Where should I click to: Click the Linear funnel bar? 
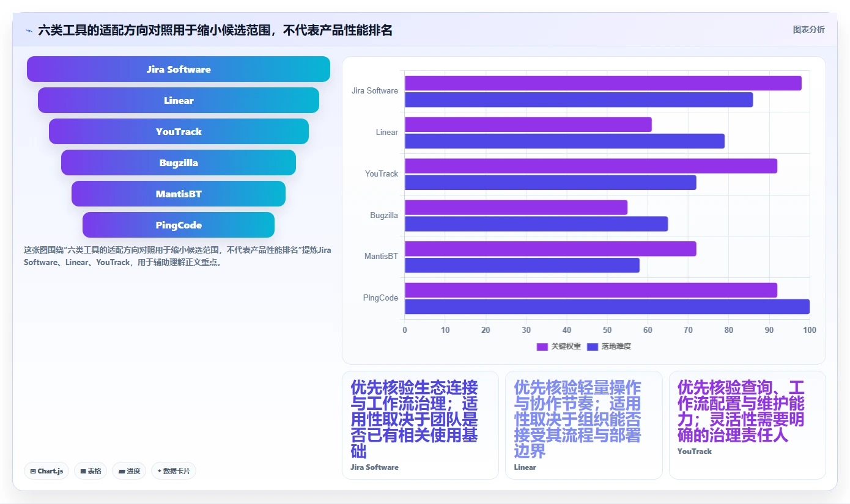click(x=179, y=100)
